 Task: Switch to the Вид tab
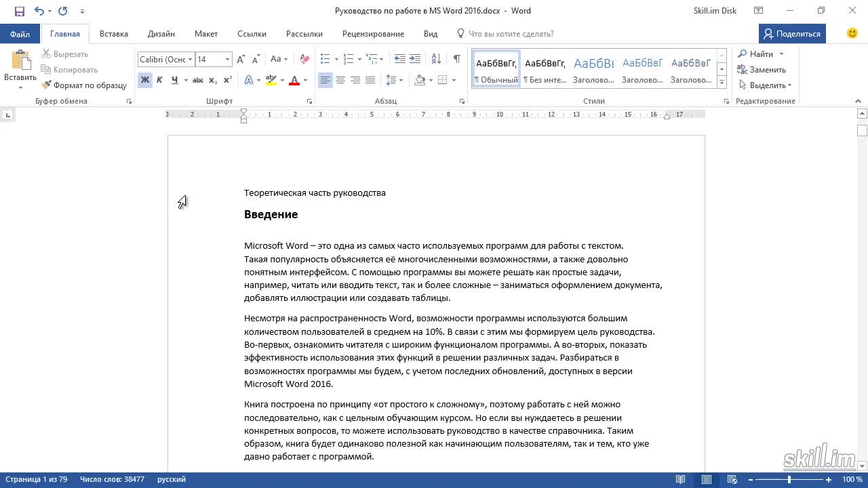[x=431, y=34]
